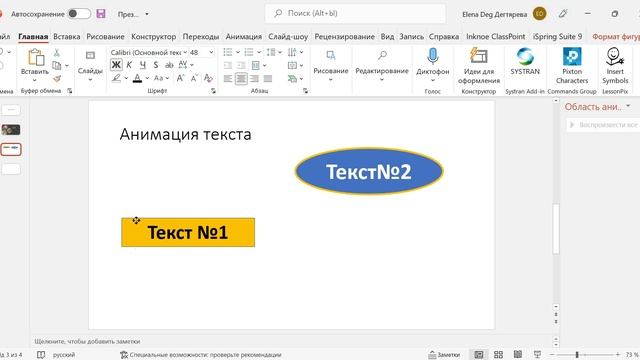Screen dimensions: 640x360
Task: Center the text alignment
Action: [241, 78]
